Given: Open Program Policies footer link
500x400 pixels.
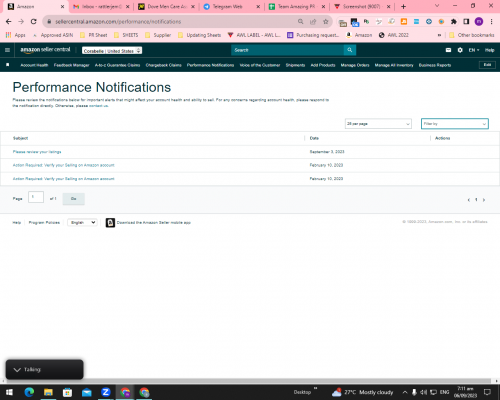Looking at the screenshot, I should (44, 223).
